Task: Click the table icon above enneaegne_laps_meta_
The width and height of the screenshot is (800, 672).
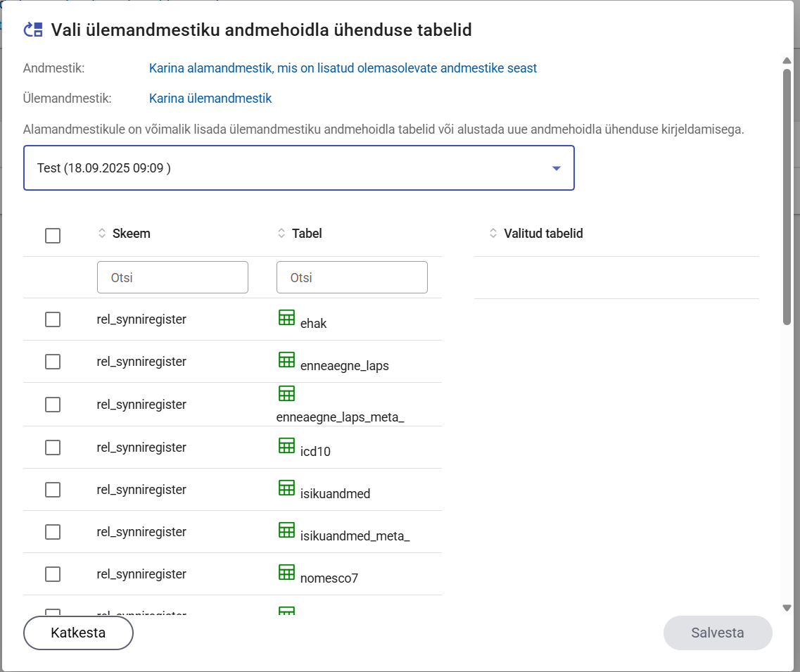Action: [x=286, y=393]
